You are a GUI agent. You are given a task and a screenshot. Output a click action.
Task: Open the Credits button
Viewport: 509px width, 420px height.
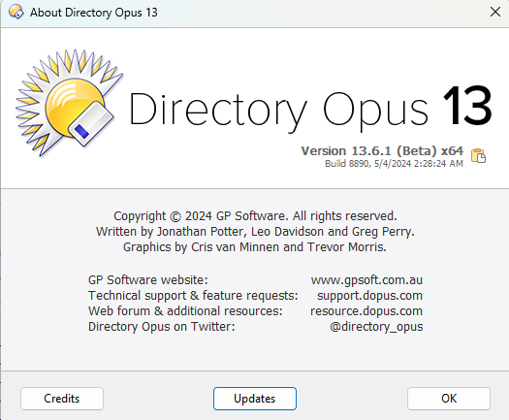point(62,399)
